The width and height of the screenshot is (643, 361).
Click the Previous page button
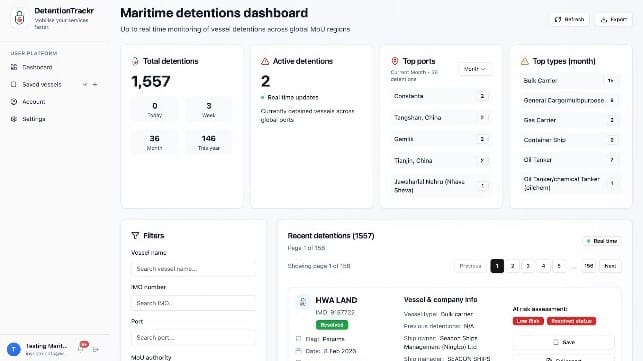coord(470,266)
